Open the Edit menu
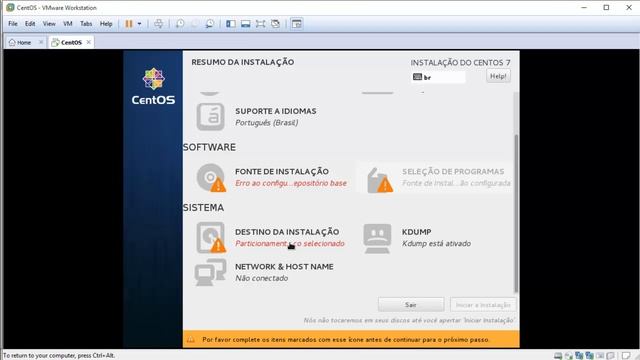This screenshot has width=640, height=360. point(30,24)
